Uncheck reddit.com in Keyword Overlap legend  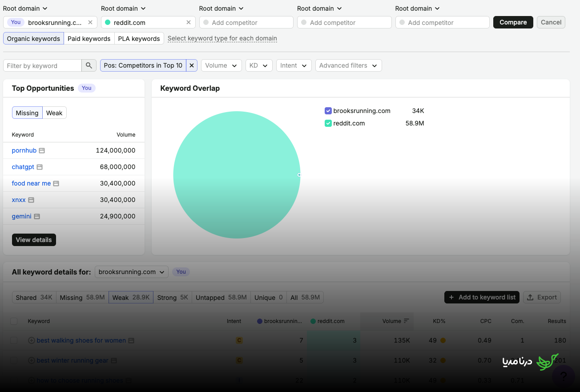point(328,123)
